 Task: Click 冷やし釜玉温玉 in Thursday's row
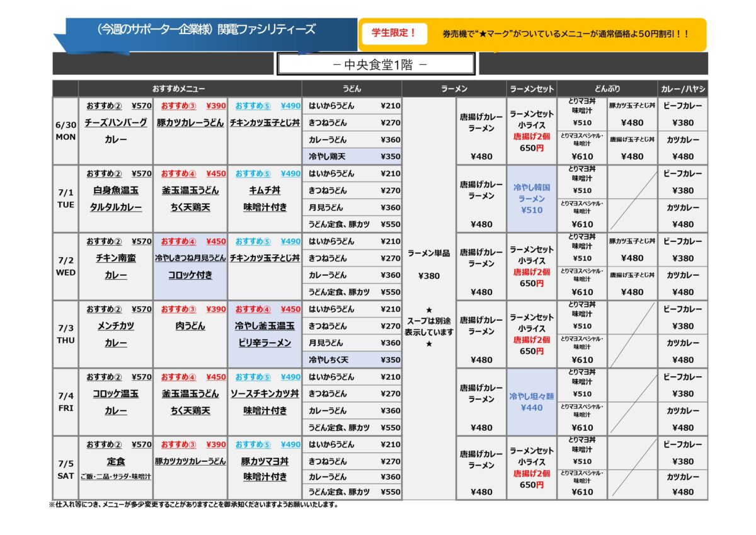pos(265,326)
